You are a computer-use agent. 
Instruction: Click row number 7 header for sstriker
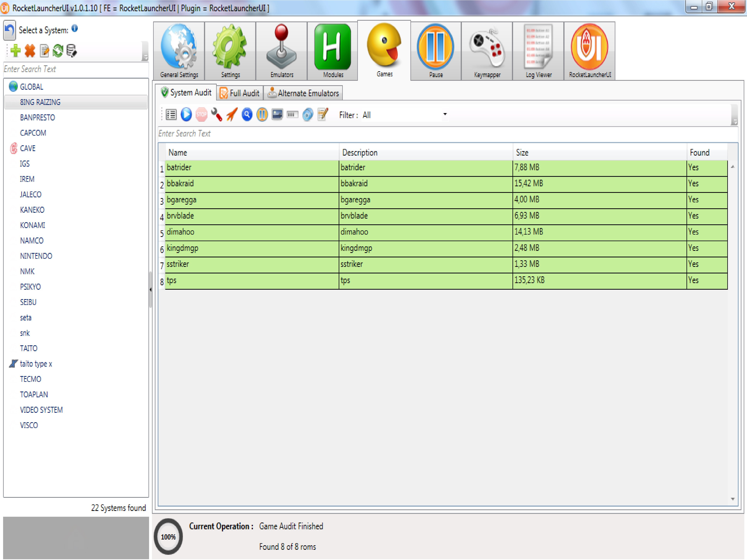click(x=162, y=265)
